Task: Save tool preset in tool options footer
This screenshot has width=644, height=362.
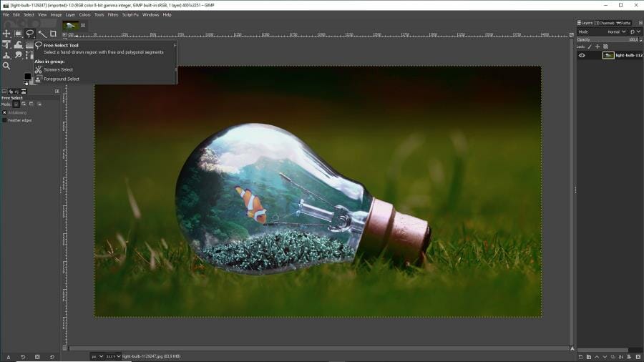Action: click(x=8, y=357)
